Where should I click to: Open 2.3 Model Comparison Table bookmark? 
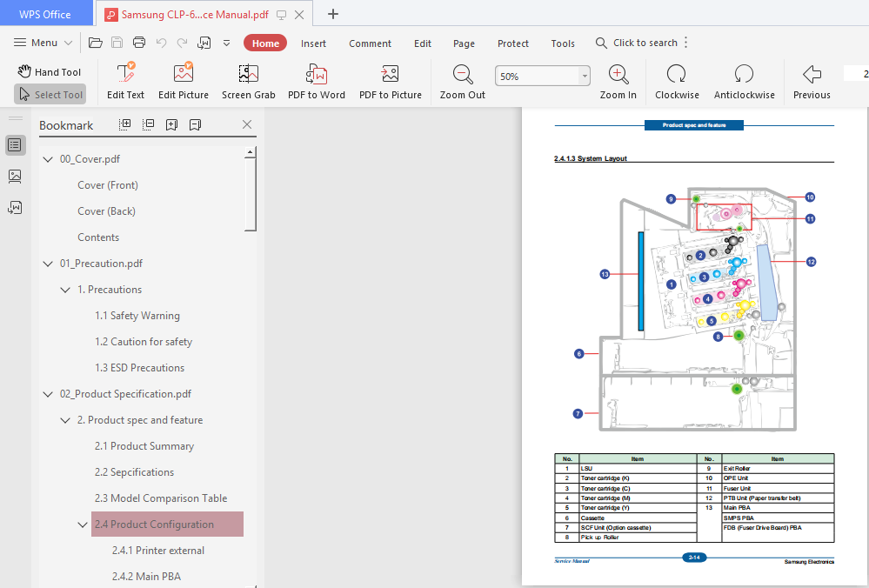(161, 498)
